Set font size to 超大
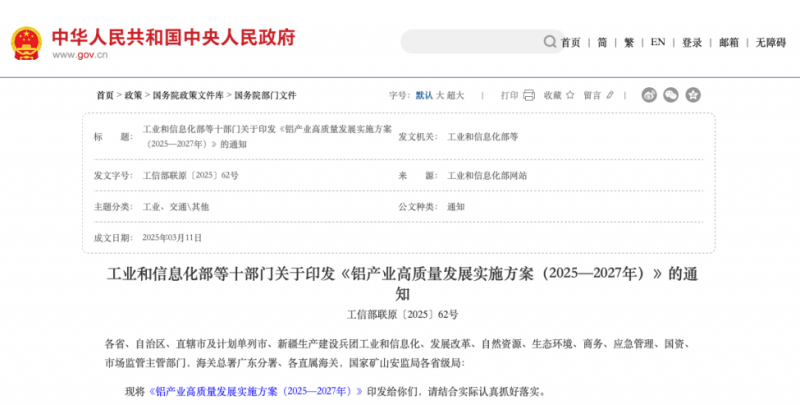800x405 pixels. (x=456, y=95)
